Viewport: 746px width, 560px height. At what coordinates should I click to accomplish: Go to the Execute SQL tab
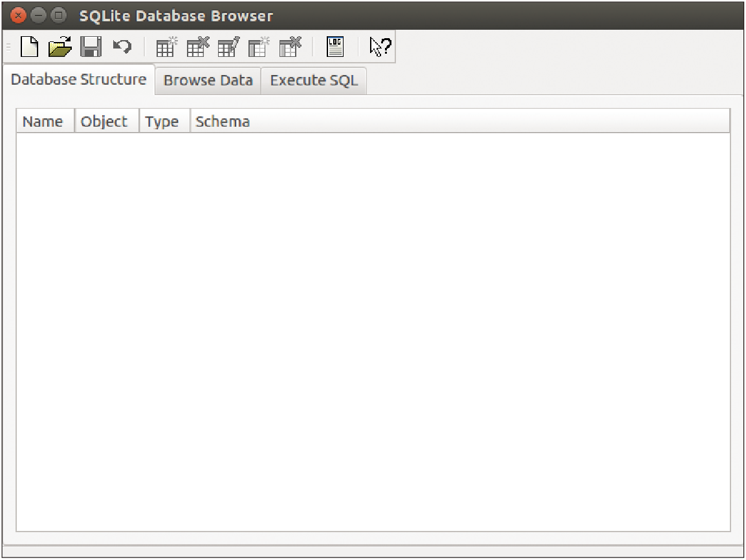click(314, 80)
